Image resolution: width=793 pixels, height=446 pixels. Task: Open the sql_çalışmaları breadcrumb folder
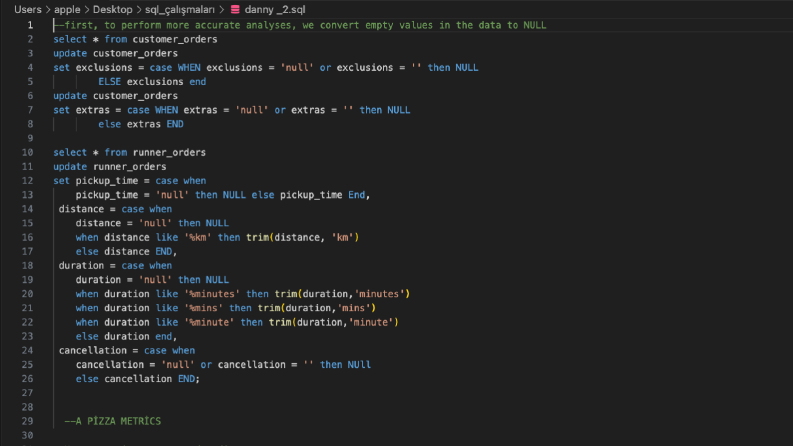point(180,10)
